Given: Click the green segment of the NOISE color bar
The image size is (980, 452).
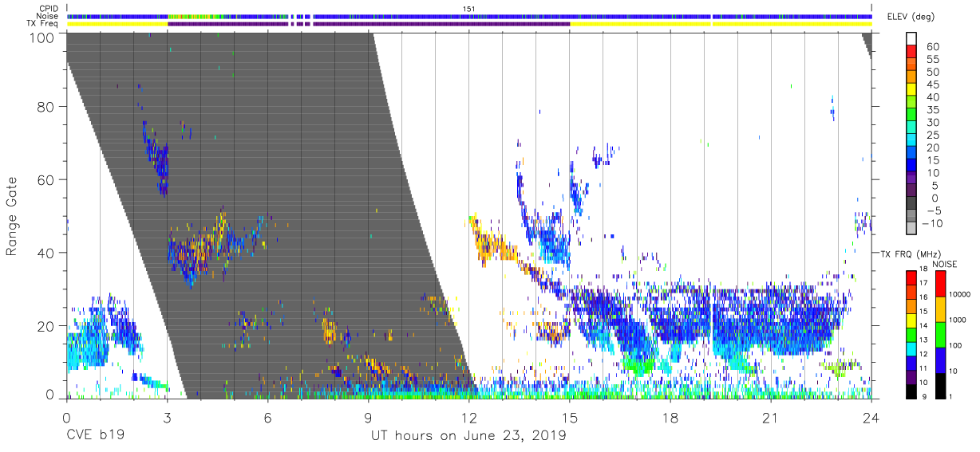Looking at the screenshot, I should coord(939,334).
